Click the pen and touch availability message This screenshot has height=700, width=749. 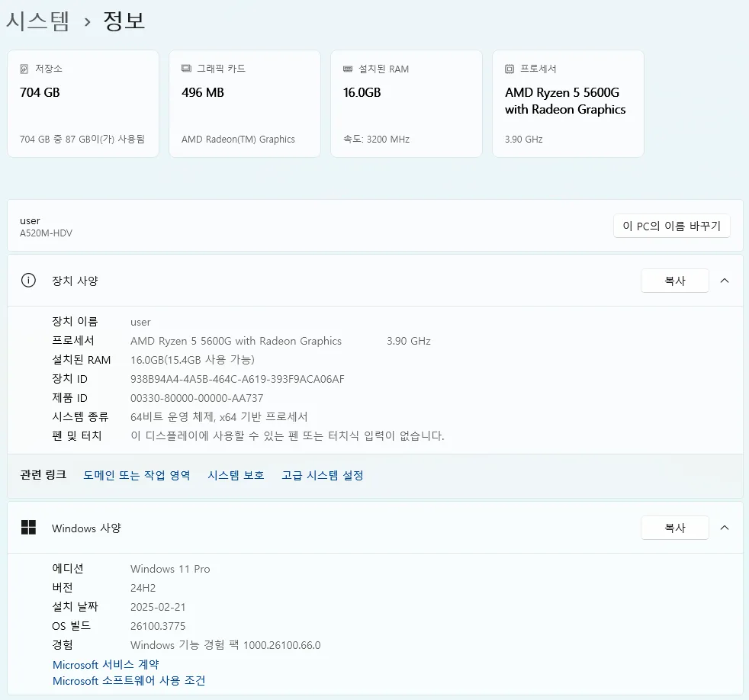click(x=288, y=435)
